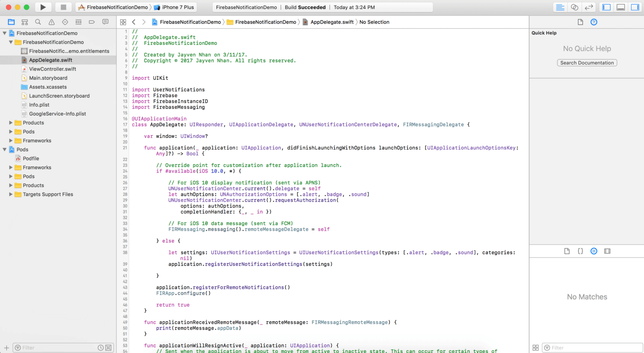Choose run destination iPhone 7 Plus

point(174,7)
